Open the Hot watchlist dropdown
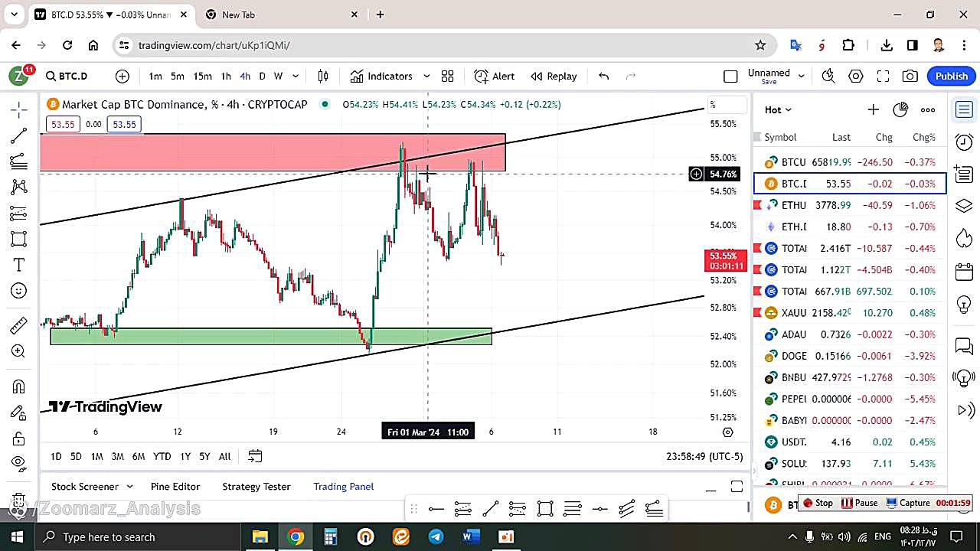 click(x=779, y=109)
